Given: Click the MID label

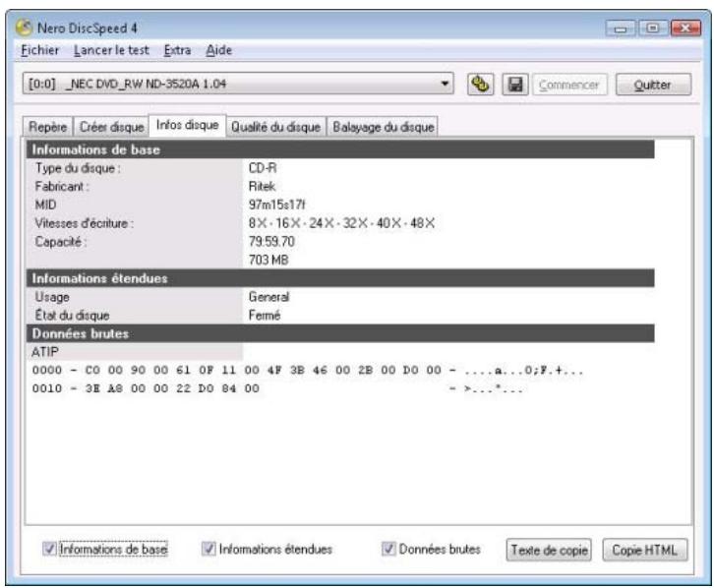Looking at the screenshot, I should tap(45, 205).
